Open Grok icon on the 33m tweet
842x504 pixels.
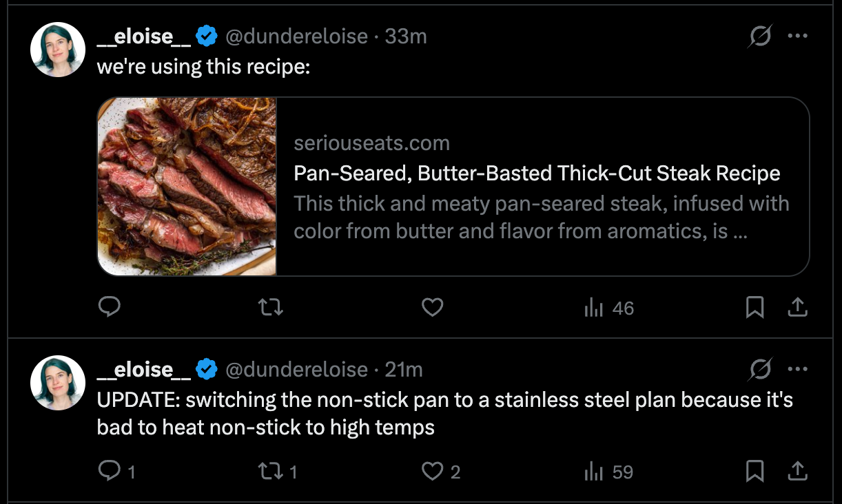[x=760, y=36]
